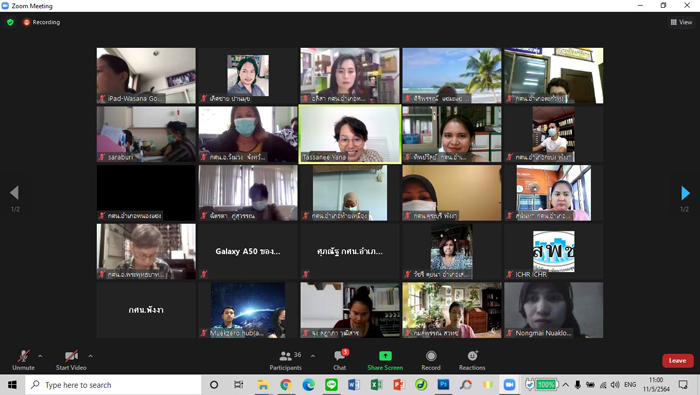This screenshot has width=700, height=395.
Task: Open the notification center
Action: (x=683, y=385)
